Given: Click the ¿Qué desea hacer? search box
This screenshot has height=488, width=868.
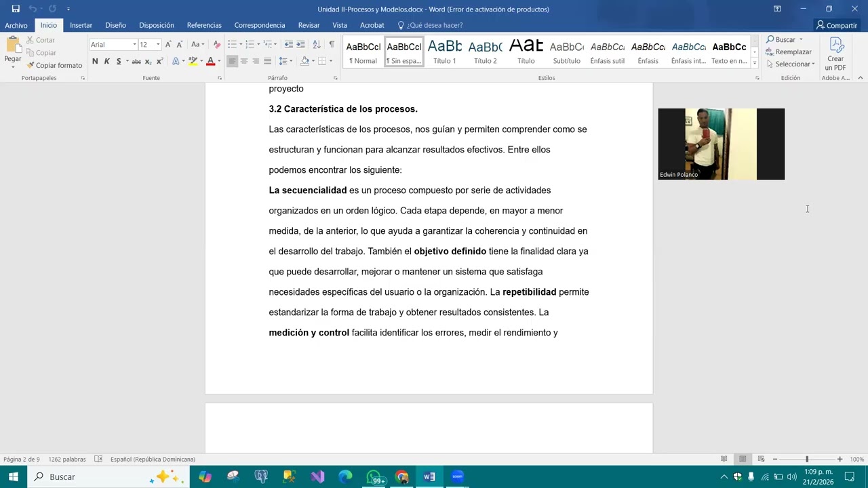Looking at the screenshot, I should [x=430, y=25].
